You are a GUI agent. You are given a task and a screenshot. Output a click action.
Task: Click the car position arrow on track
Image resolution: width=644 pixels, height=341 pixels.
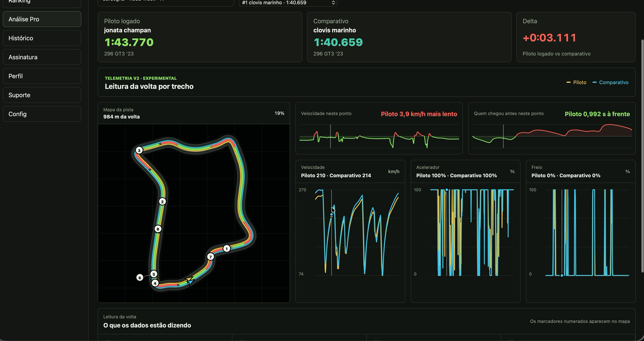[190, 280]
